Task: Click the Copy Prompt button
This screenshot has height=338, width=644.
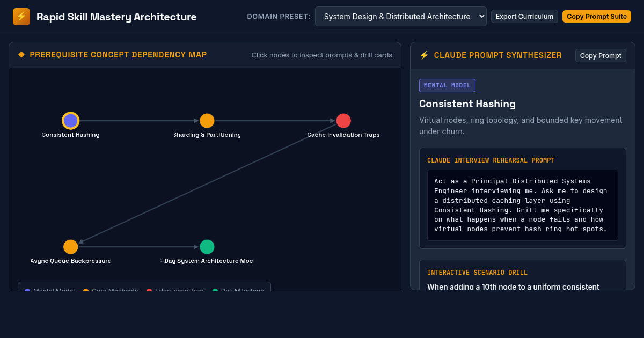Action: pyautogui.click(x=601, y=56)
